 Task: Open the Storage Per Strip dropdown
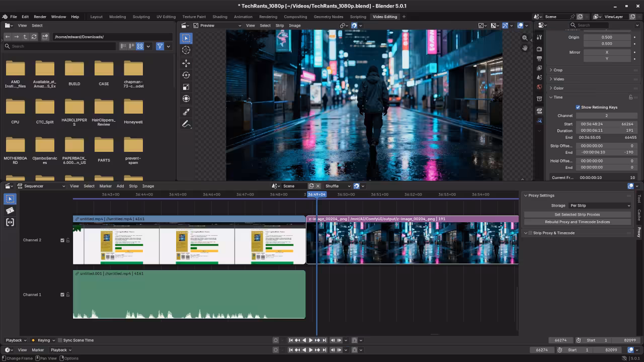(x=599, y=206)
